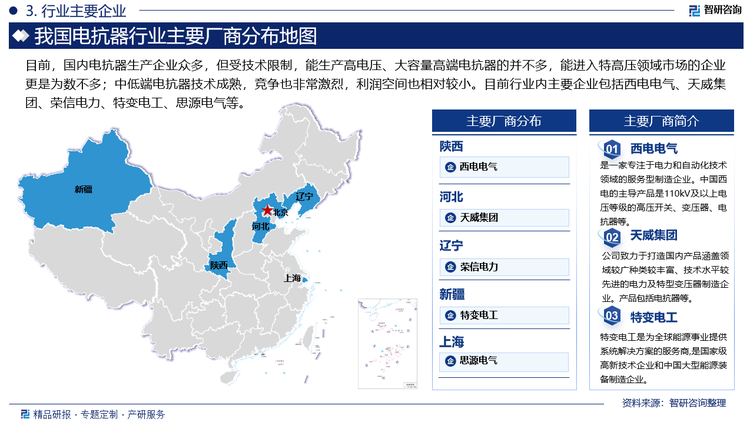The width and height of the screenshot is (750, 422).
Task: Click the 01 hexagon badge
Action: point(612,149)
